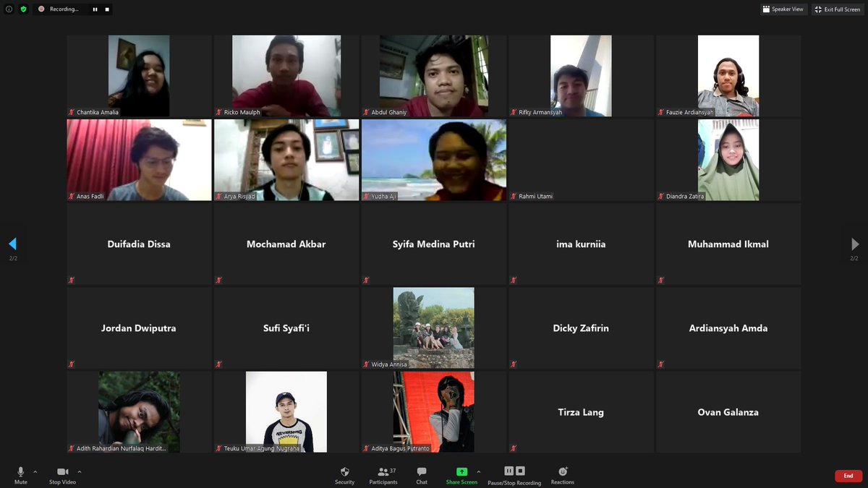The width and height of the screenshot is (868, 488).
Task: Click the pause icon in the bottom toolbar
Action: click(x=509, y=471)
